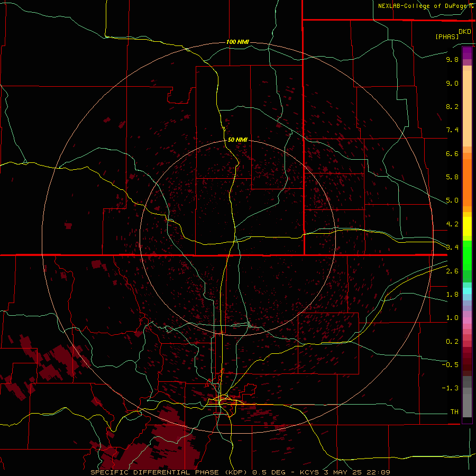This screenshot has height=476, width=476.
Task: Select the 5.0 value on the scale
Action: 452,200
